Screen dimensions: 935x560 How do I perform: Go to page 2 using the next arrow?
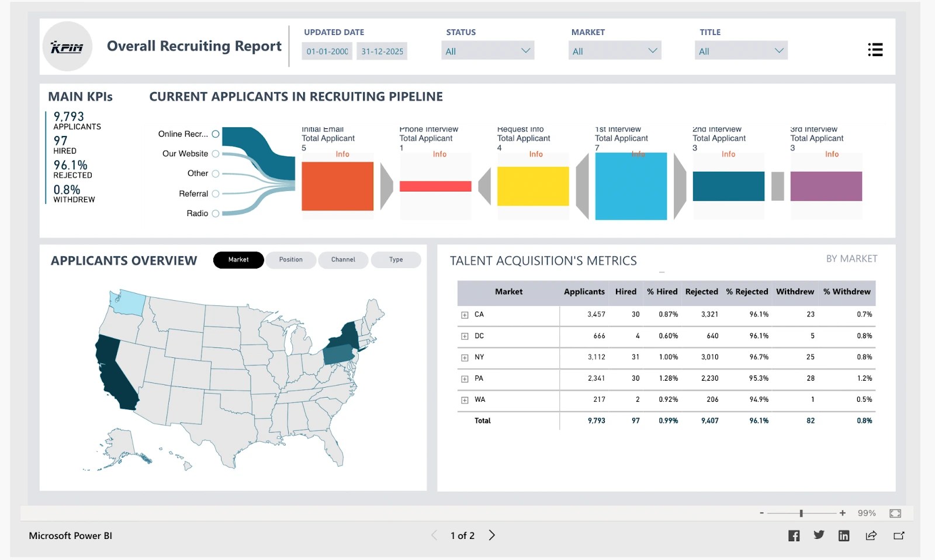pyautogui.click(x=492, y=535)
